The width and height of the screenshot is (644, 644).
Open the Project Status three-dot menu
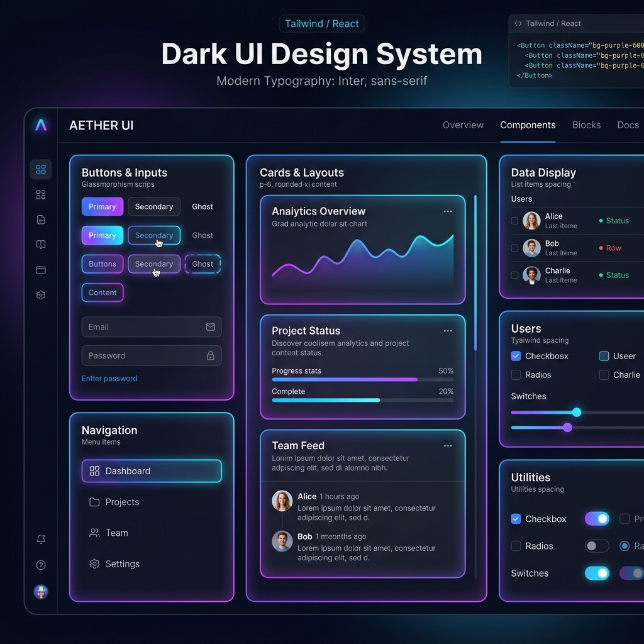[x=448, y=331]
